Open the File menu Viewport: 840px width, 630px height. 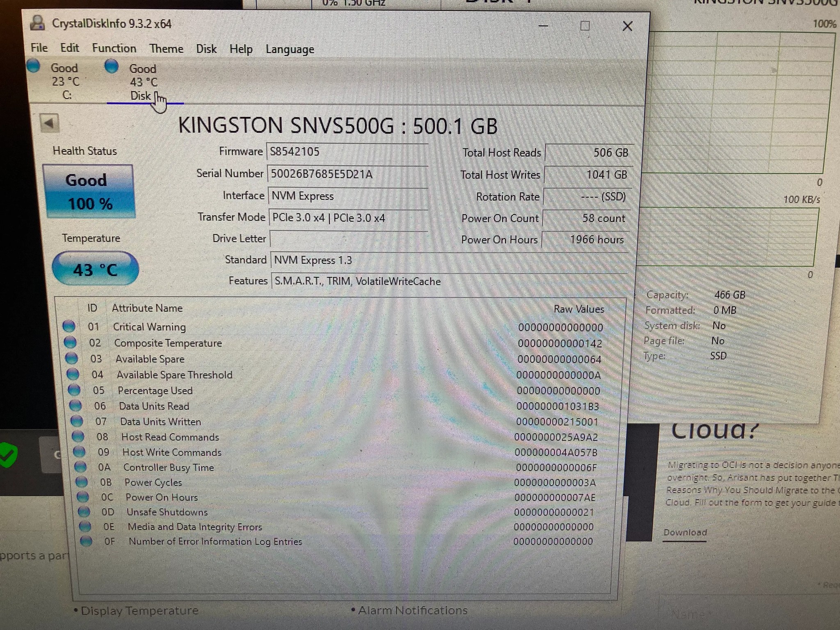(x=39, y=48)
